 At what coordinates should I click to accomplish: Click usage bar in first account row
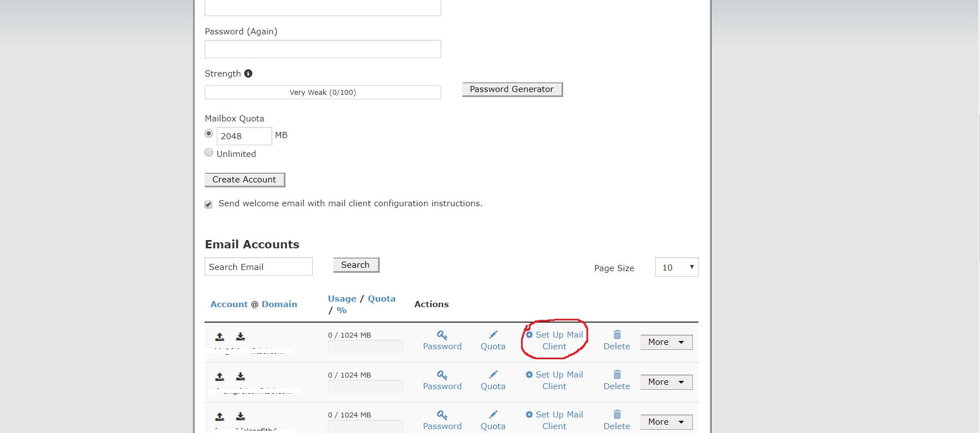(x=365, y=347)
